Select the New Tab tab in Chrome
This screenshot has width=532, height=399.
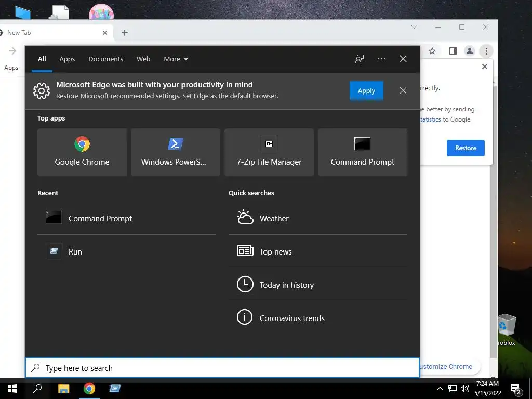[x=57, y=33]
